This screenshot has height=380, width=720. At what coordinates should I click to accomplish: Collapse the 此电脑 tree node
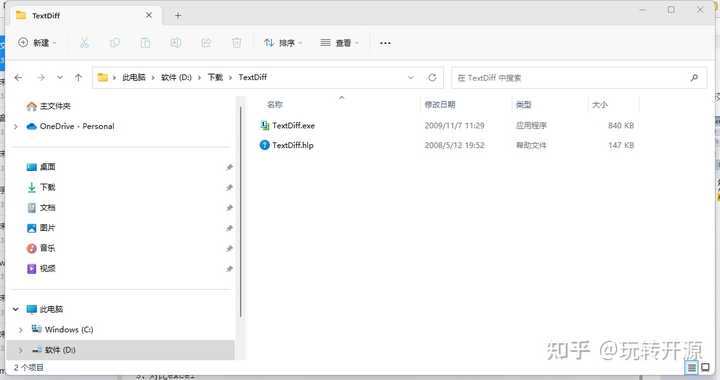16,309
